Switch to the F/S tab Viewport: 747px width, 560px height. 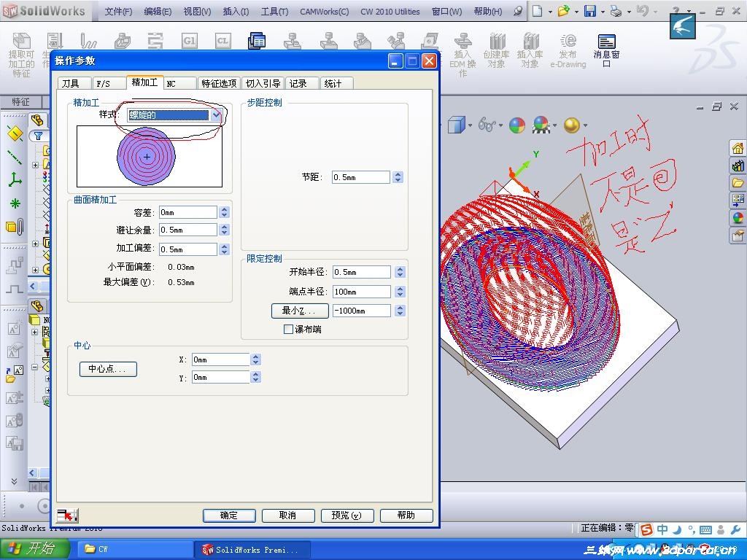pos(108,83)
